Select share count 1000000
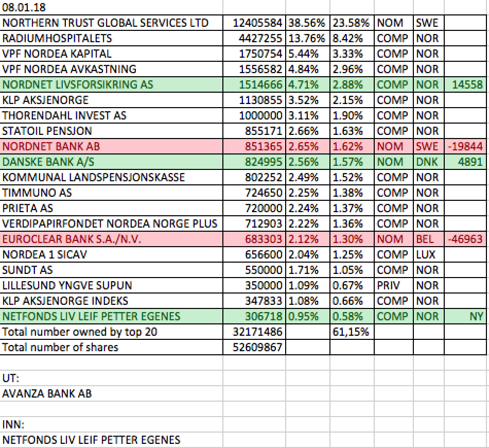The height and width of the screenshot is (448, 489). click(x=254, y=115)
